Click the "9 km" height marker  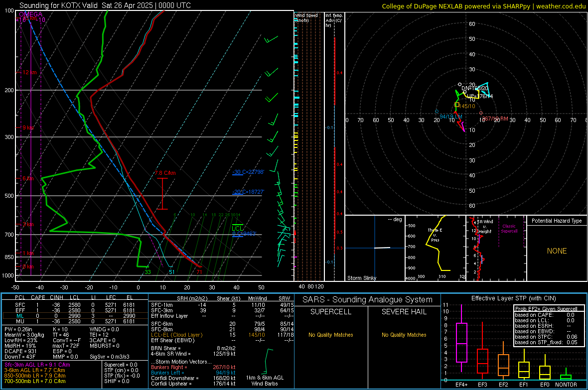pos(28,128)
